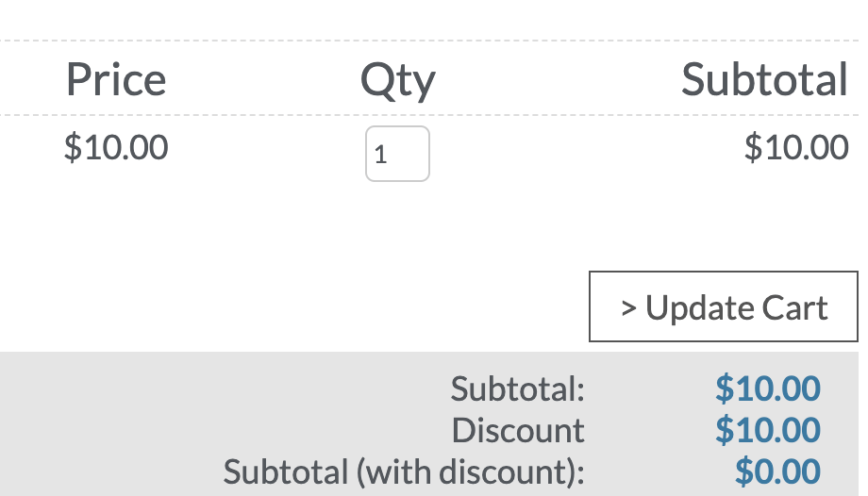The image size is (868, 496).
Task: Click the arrow symbol on Update Cart
Action: point(627,308)
